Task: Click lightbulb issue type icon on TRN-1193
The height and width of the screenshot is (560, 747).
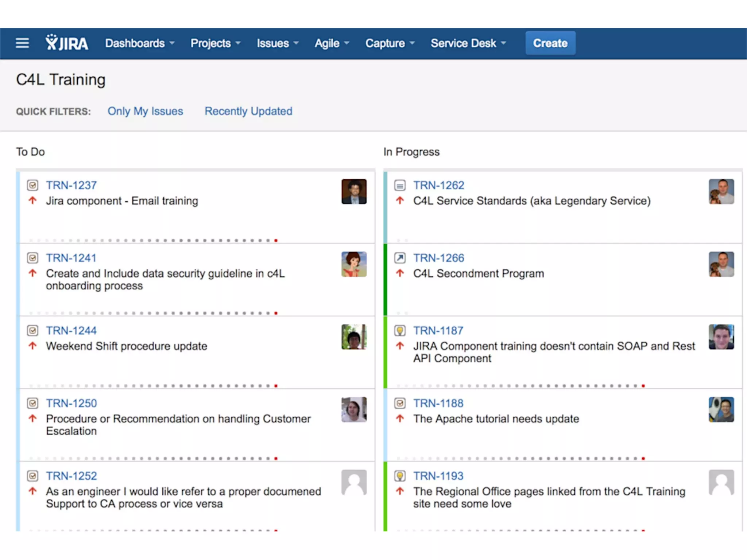Action: click(400, 476)
